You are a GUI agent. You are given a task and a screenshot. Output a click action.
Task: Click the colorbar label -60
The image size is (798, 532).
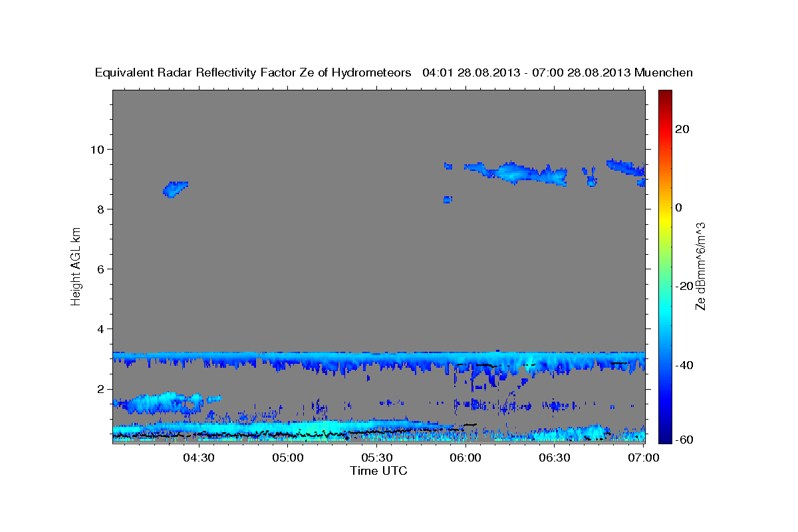(685, 439)
